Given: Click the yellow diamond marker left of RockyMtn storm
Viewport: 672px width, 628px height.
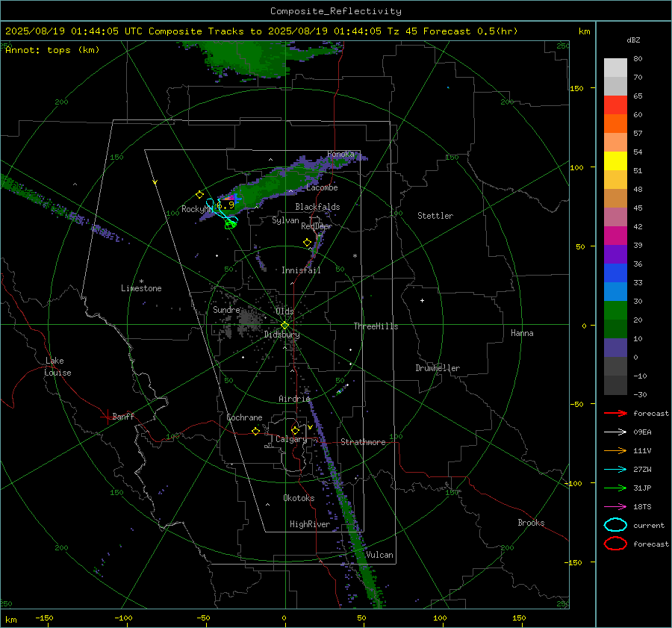Looking at the screenshot, I should [x=199, y=195].
